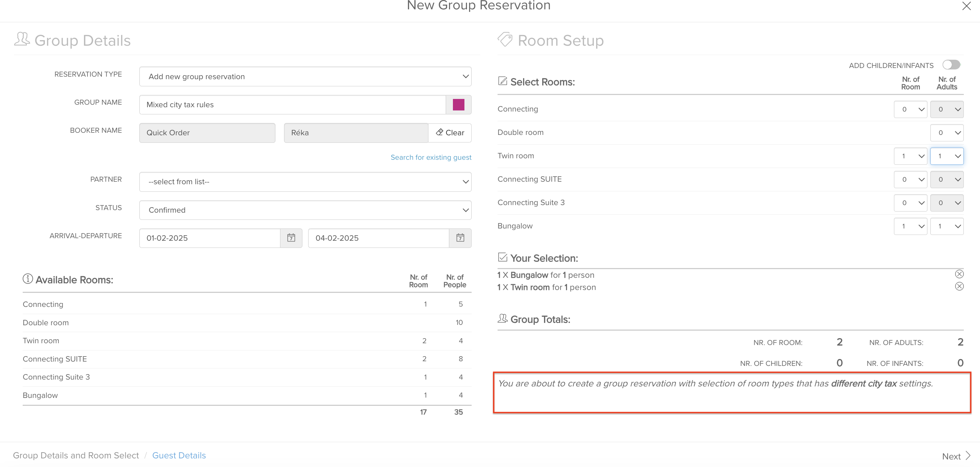Screen dimensions: 980x467
Task: Click the Your Selection checkmark icon
Action: coord(503,258)
